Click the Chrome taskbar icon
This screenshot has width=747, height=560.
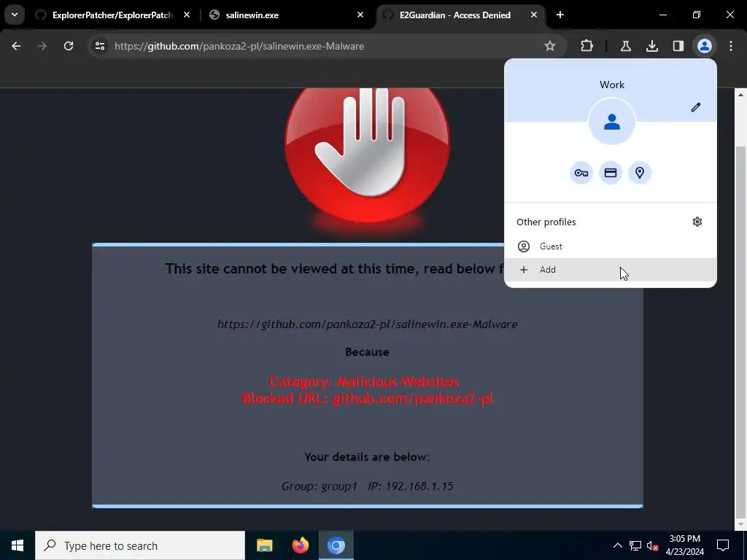pos(336,545)
